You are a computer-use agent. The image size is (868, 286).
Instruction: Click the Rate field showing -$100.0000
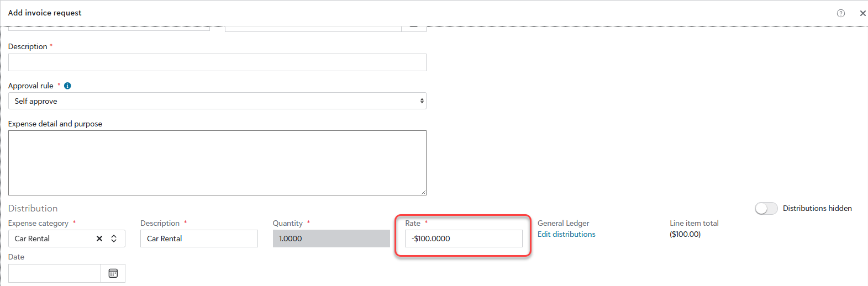463,239
